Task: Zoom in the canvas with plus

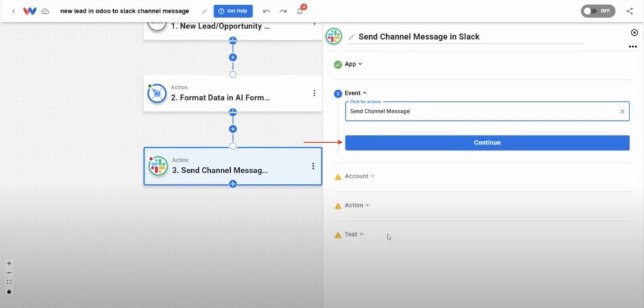Action: click(x=9, y=263)
